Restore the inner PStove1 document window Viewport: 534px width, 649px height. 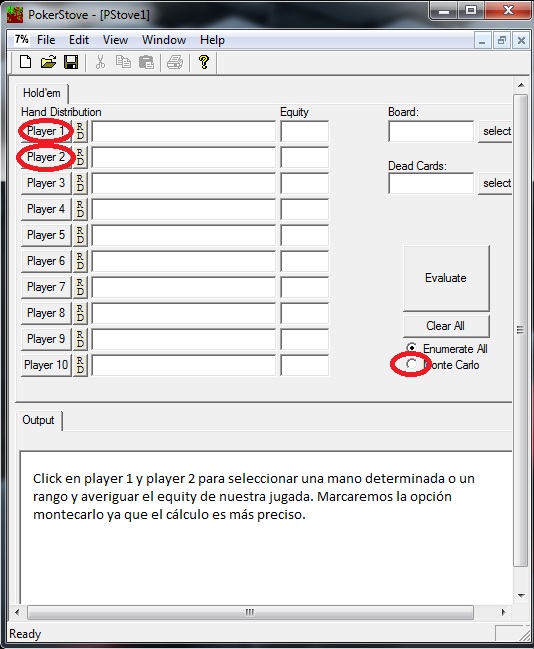pos(502,41)
